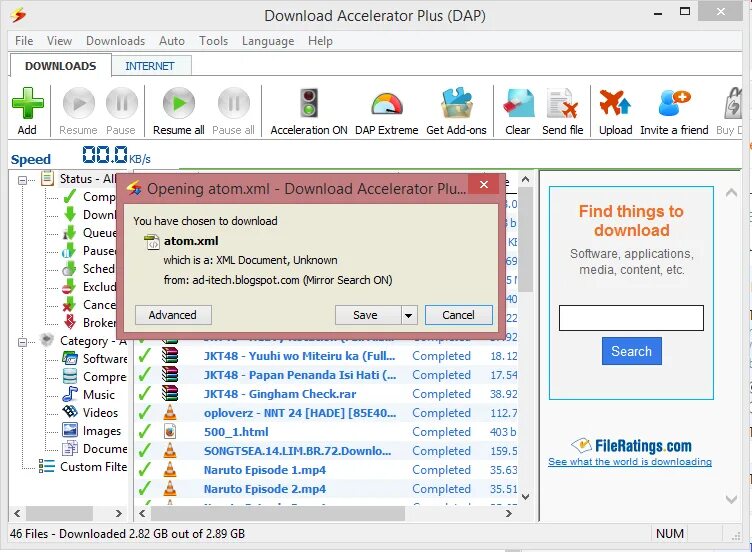Click the Status - All tree item
752x552 pixels.
(79, 179)
